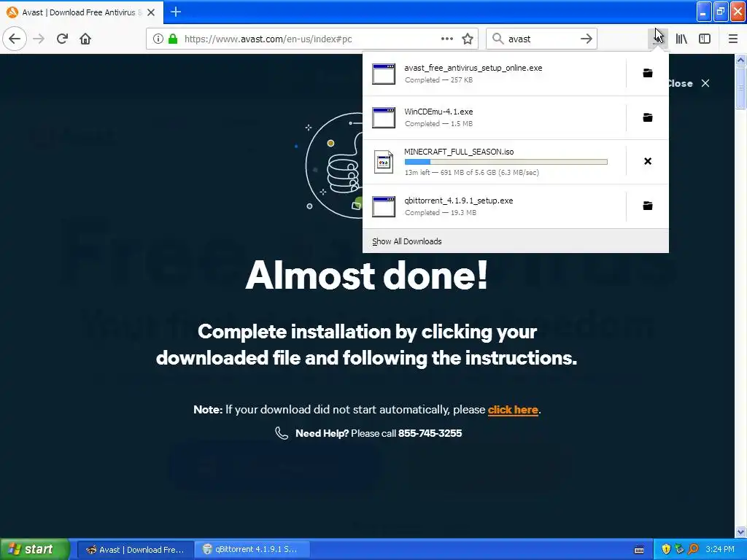Image resolution: width=747 pixels, height=560 pixels.
Task: Click the MINECRAFT iso download progress bar
Action: [x=506, y=162]
